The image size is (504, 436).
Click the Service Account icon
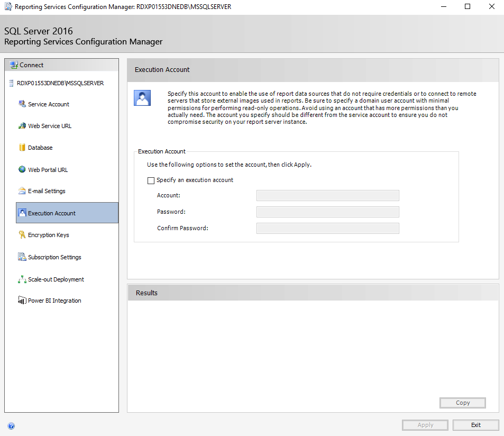pos(22,104)
